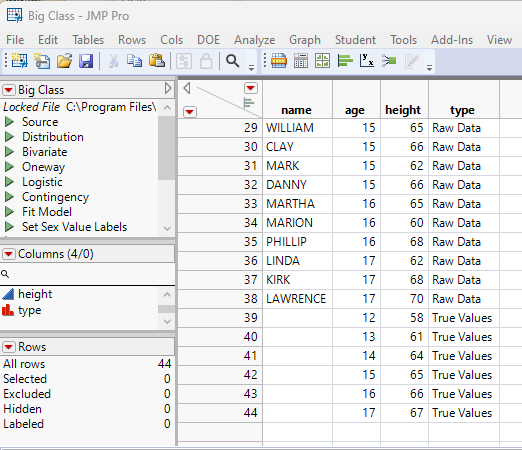Open the Rows panel red triangle menu
Screen dimensions: 522x450
pos(9,347)
